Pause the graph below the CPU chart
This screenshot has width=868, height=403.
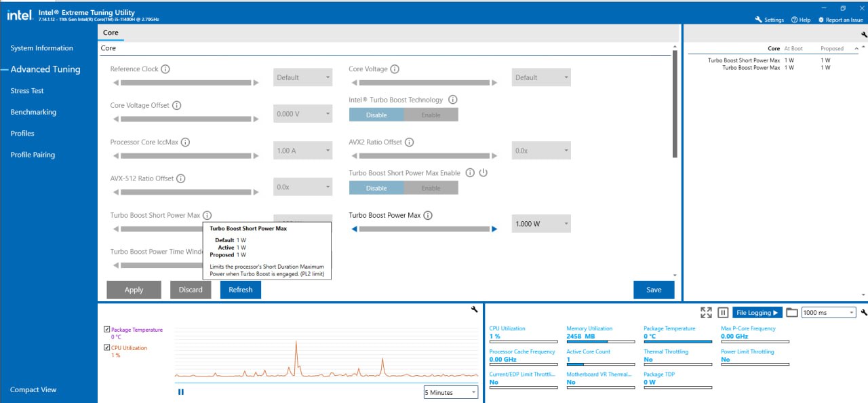click(x=181, y=391)
